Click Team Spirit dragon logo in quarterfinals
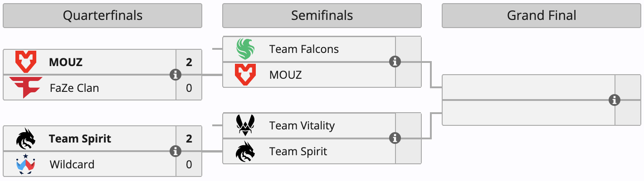Viewport: 644px width, 181px height. [x=26, y=138]
